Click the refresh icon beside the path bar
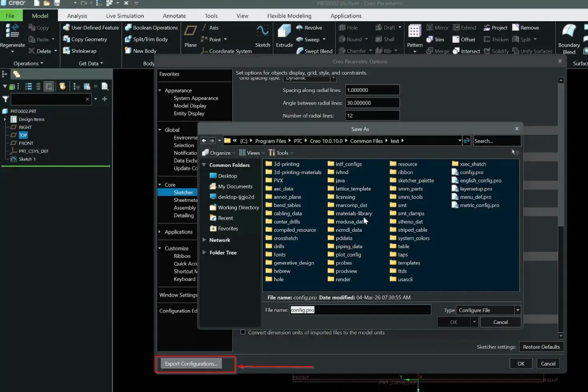 [x=466, y=141]
